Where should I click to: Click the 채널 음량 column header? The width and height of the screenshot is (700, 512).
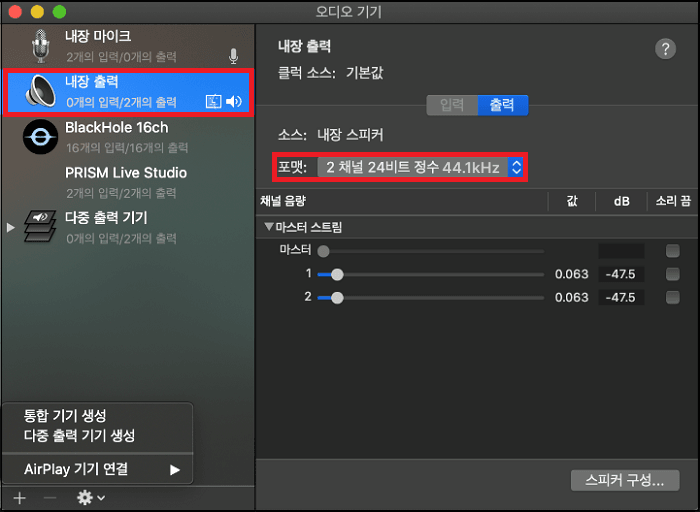(283, 201)
